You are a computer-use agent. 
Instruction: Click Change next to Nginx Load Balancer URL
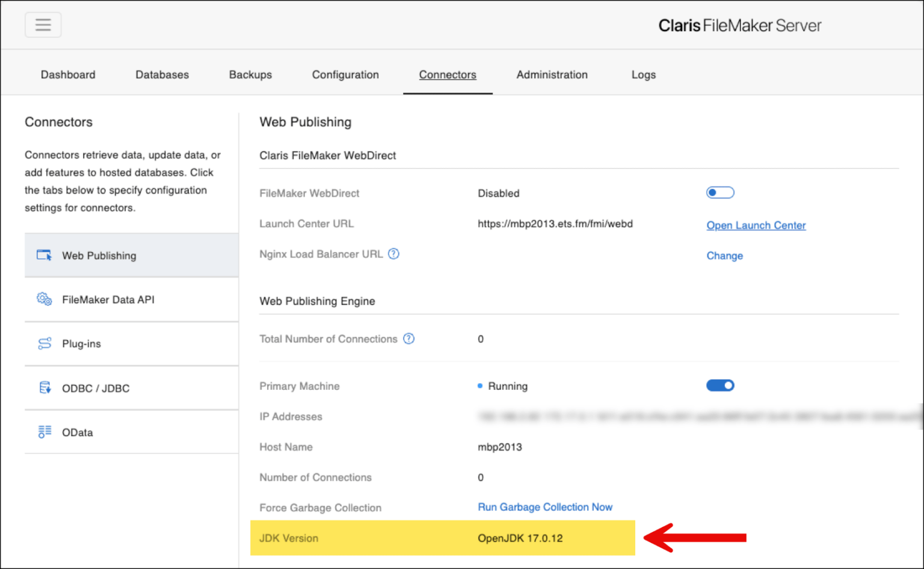pyautogui.click(x=724, y=256)
